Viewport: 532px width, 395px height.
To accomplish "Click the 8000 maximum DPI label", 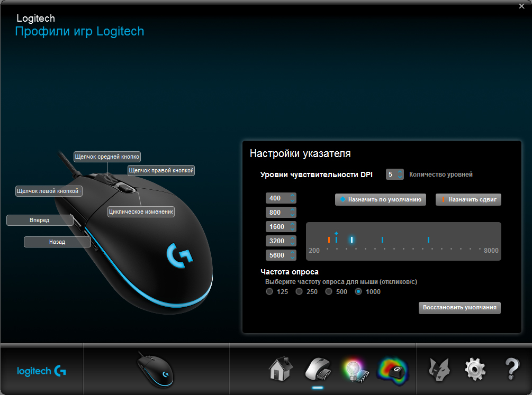I will point(491,251).
